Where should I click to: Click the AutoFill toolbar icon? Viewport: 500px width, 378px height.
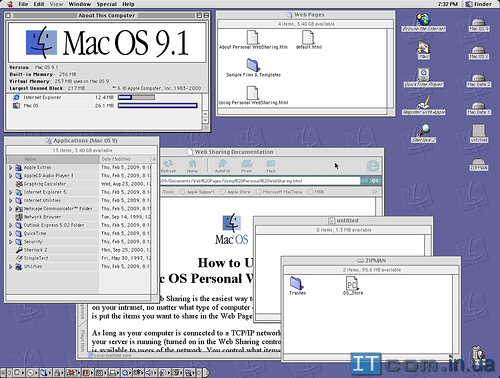222,166
